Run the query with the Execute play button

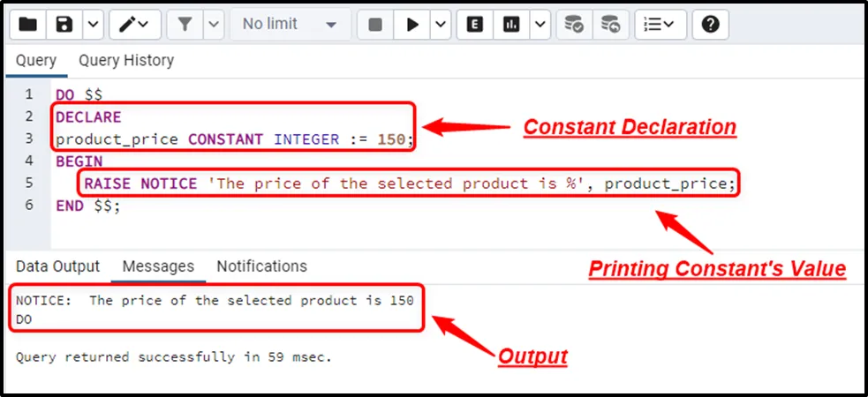(412, 25)
